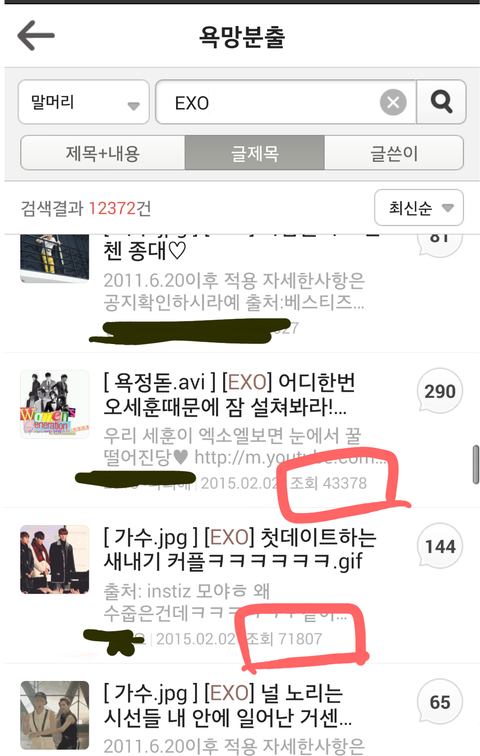Select the 제목+내용 search tab
The height and width of the screenshot is (756, 480).
(x=103, y=153)
